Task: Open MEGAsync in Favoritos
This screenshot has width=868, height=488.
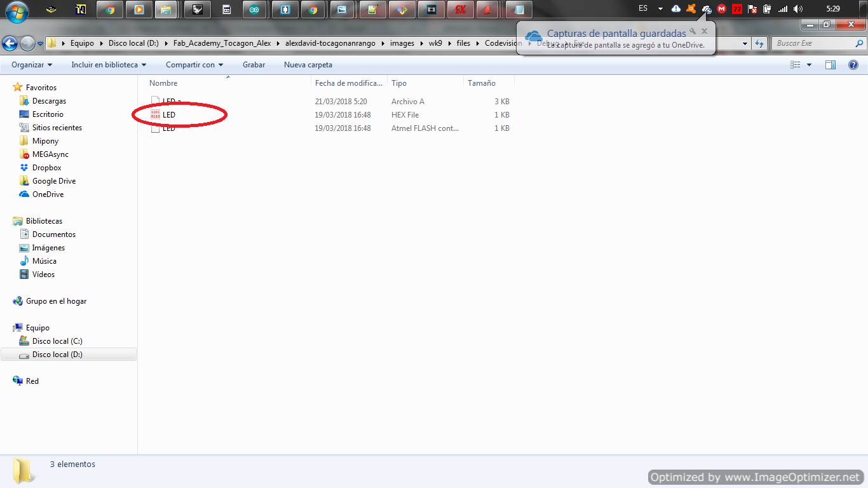Action: click(50, 154)
